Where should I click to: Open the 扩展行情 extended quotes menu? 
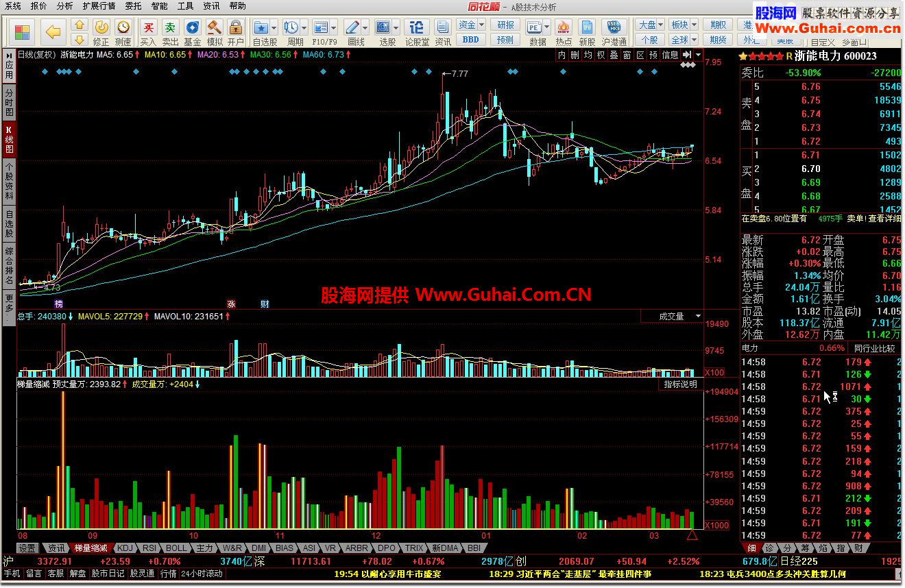99,6
